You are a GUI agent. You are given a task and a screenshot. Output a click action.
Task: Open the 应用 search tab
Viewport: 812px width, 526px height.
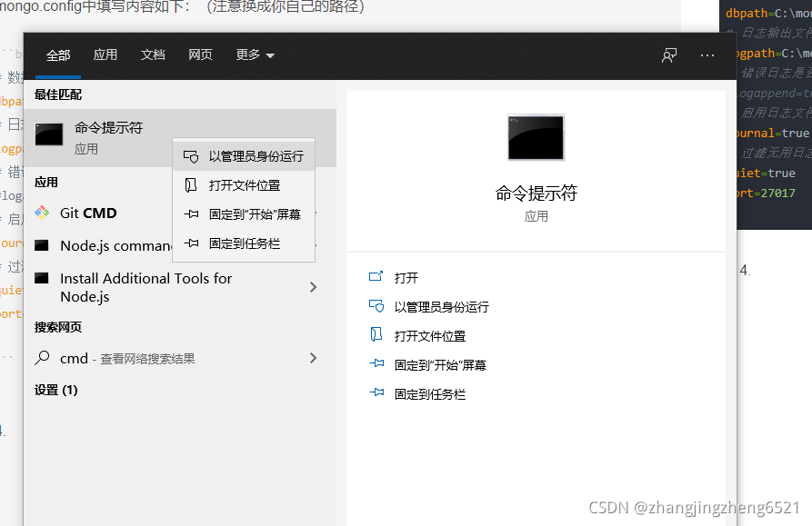(105, 55)
